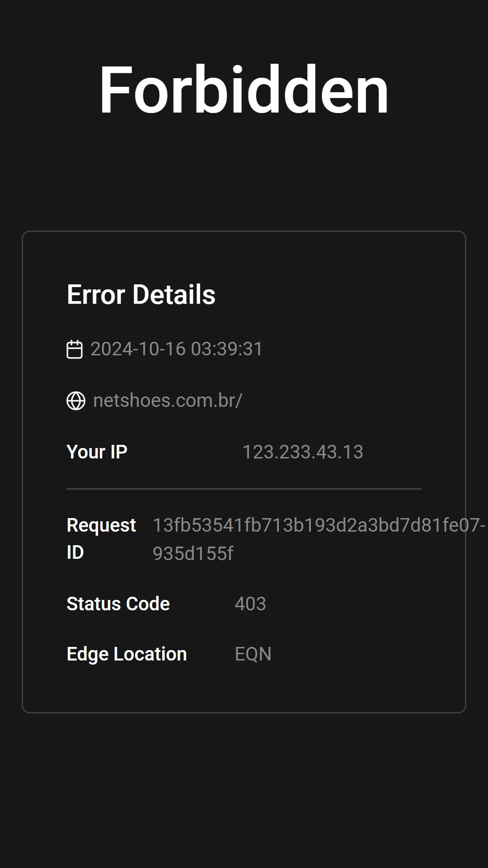488x868 pixels.
Task: Click the Your IP label
Action: pos(97,452)
